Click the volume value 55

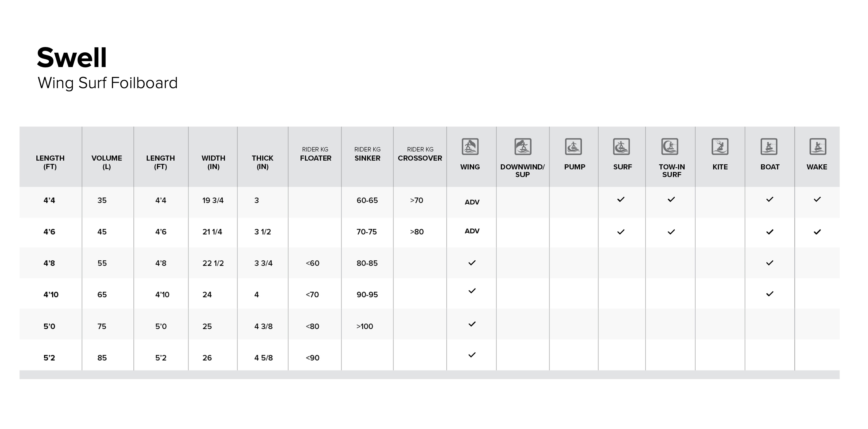(102, 263)
